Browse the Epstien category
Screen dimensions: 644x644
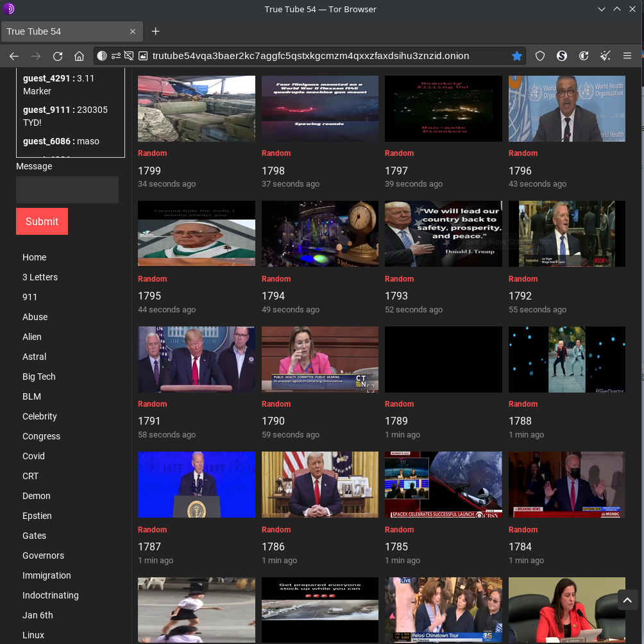tap(37, 516)
